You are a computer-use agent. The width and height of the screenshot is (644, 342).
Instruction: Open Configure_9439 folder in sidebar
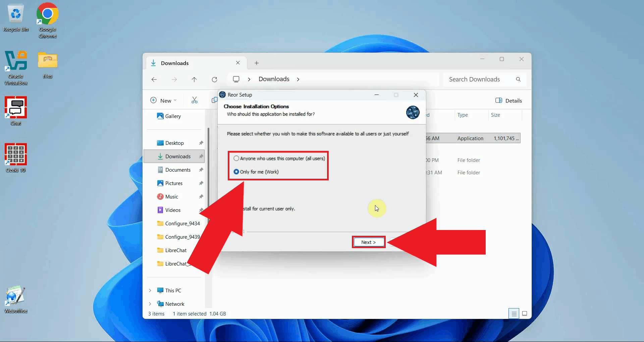178,237
